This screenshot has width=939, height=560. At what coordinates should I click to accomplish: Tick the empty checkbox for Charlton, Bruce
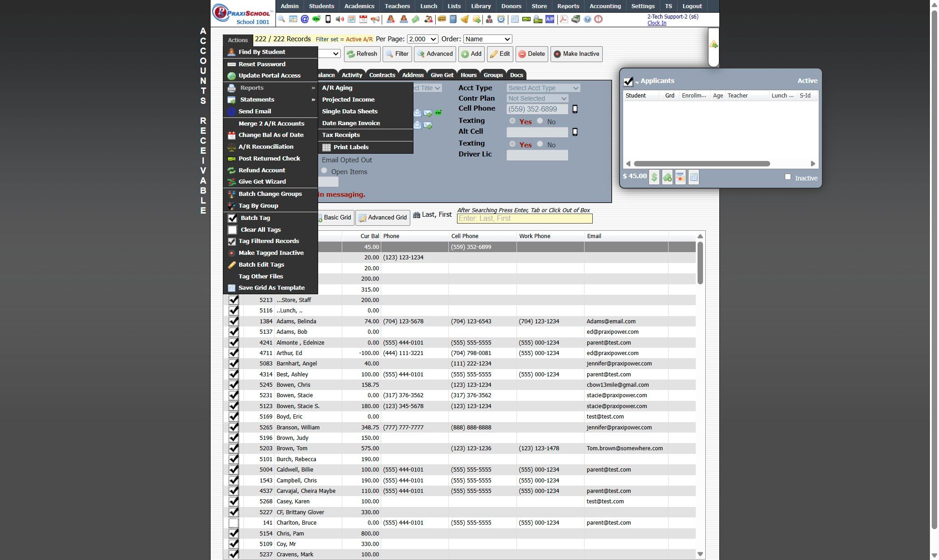tap(233, 523)
